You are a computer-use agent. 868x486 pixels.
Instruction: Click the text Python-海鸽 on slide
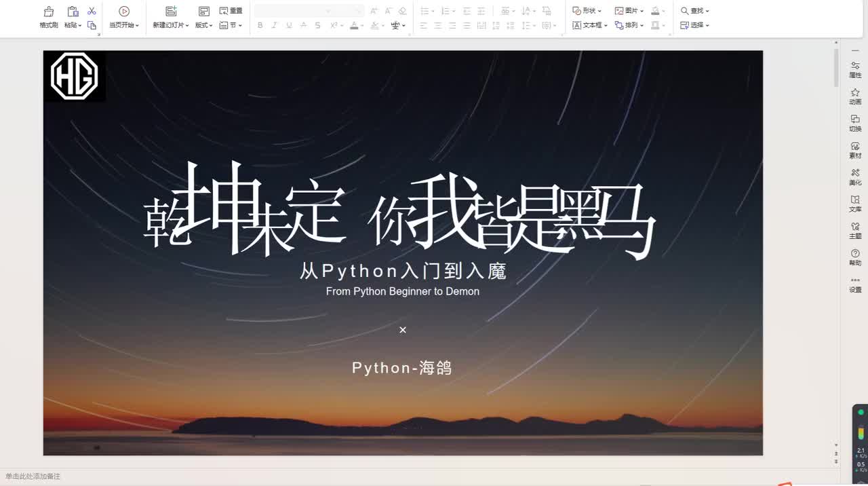coord(402,368)
